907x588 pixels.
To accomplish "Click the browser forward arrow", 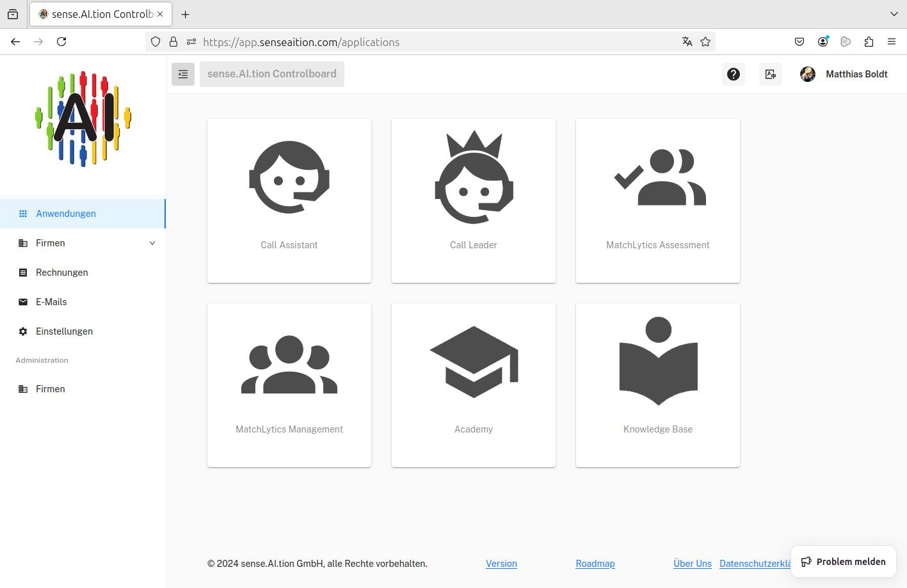I will (38, 42).
